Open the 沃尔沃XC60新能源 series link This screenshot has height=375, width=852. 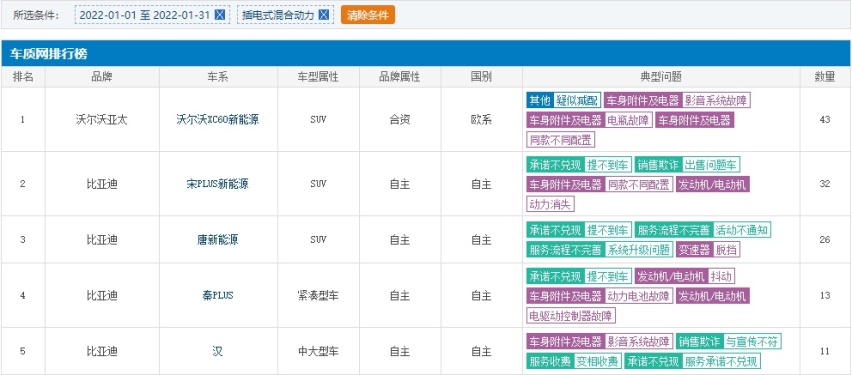pos(218,120)
